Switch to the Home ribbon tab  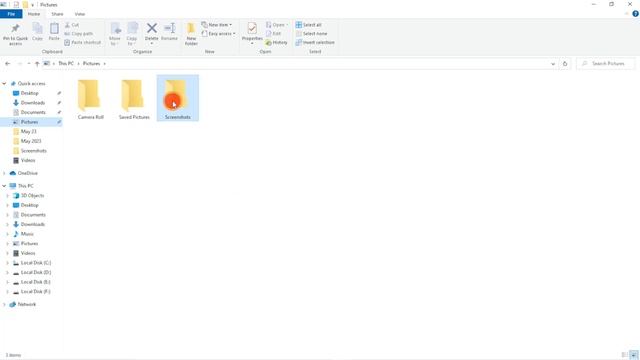click(34, 14)
